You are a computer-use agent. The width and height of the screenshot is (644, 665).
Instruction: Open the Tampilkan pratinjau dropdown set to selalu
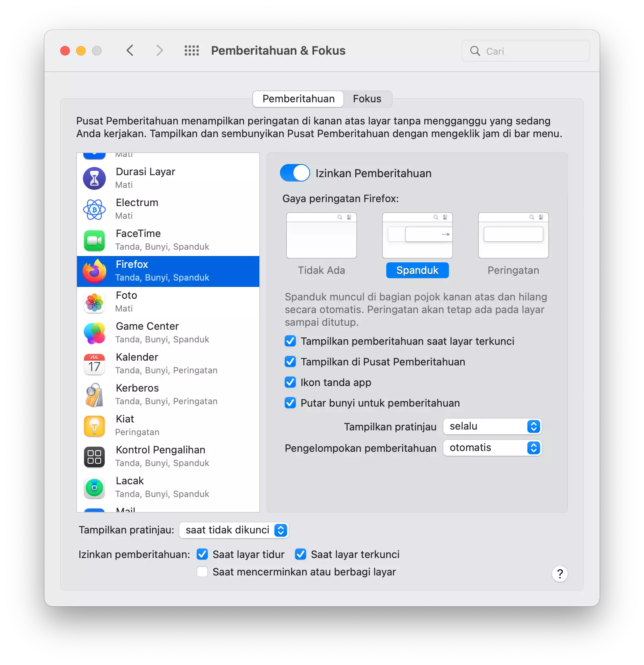click(492, 426)
